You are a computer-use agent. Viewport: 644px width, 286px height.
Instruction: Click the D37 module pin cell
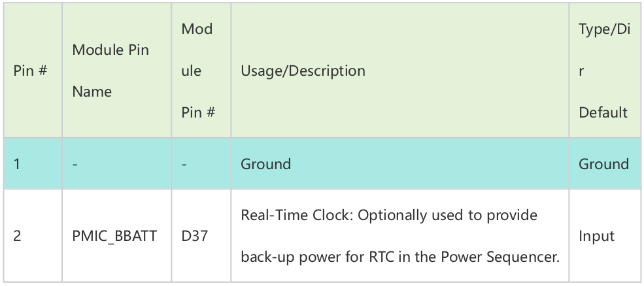point(194,236)
